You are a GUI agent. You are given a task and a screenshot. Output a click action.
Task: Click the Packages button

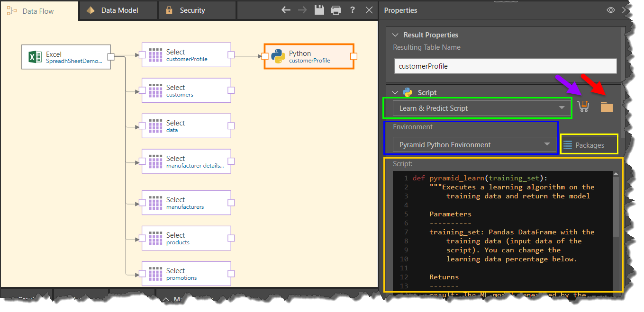point(589,145)
